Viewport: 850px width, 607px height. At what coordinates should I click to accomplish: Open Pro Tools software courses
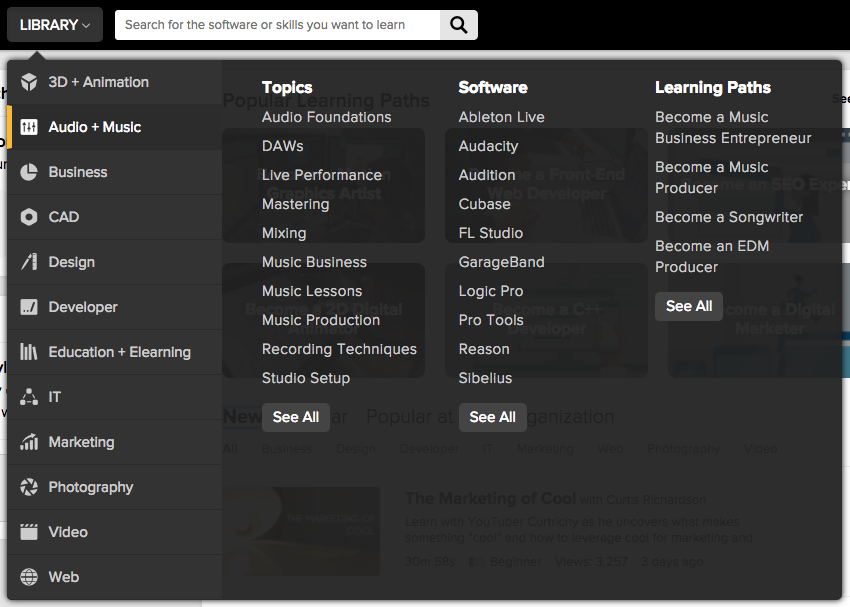[x=491, y=320]
